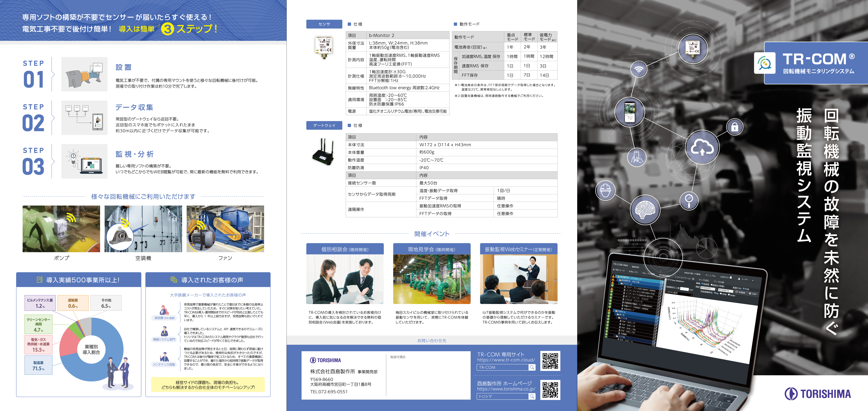Open the システムアラーム一覧 tab on laptop

click(x=685, y=278)
